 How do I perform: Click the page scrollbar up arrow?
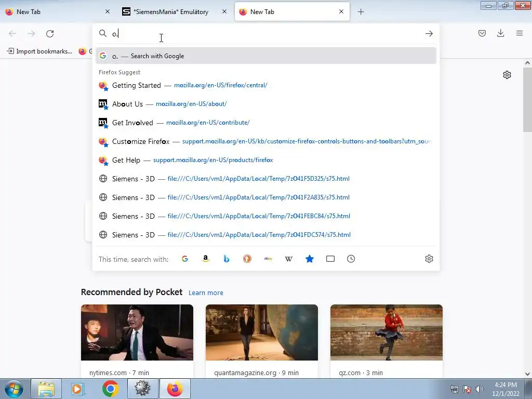coord(527,63)
